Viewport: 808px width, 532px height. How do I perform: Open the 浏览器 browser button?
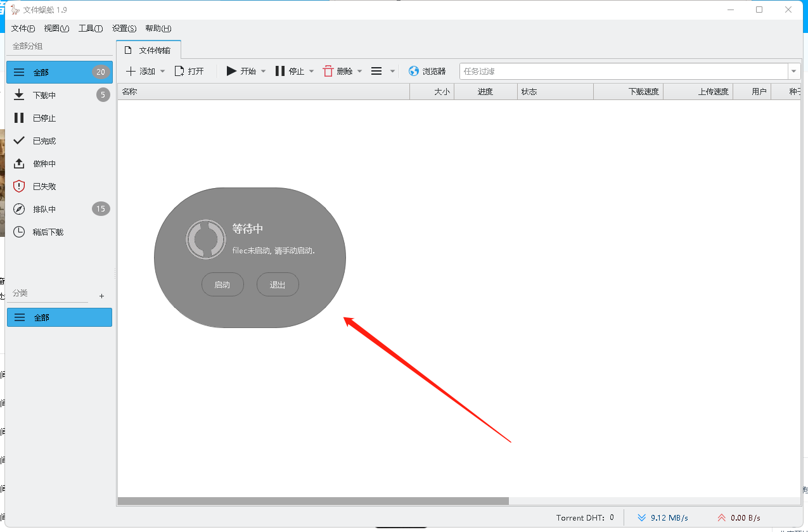click(x=427, y=72)
